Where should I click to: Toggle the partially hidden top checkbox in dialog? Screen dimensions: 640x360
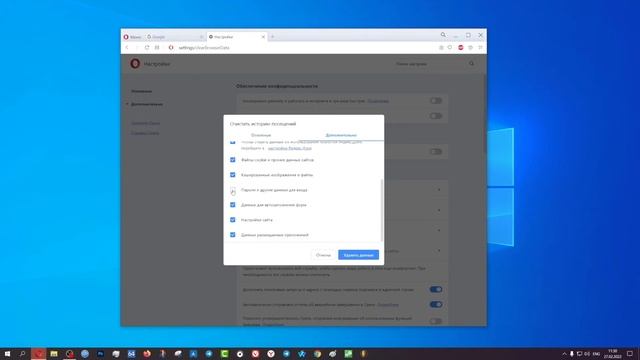[x=233, y=142]
